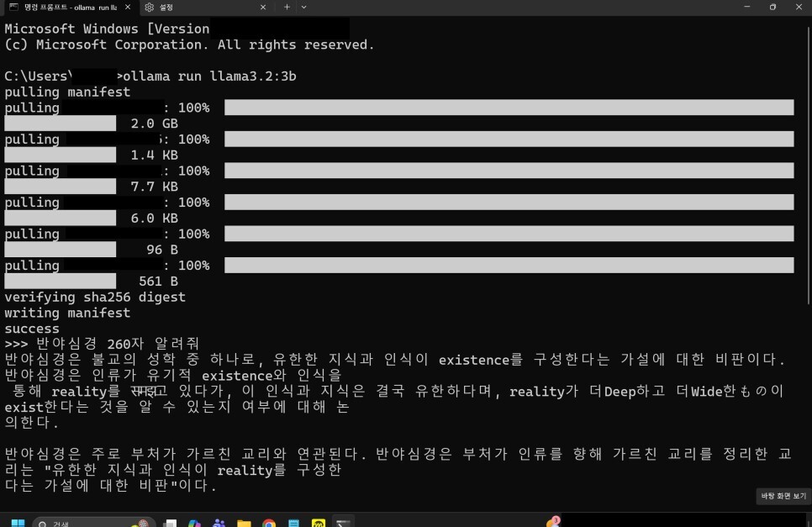The height and width of the screenshot is (527, 812).
Task: Open File Explorer from the taskbar
Action: pyautogui.click(x=244, y=523)
